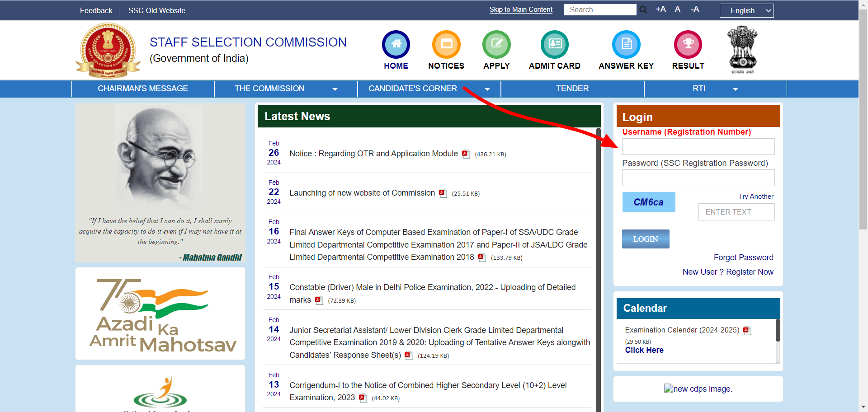
Task: Click the Latest News scrollbar
Action: point(599,270)
